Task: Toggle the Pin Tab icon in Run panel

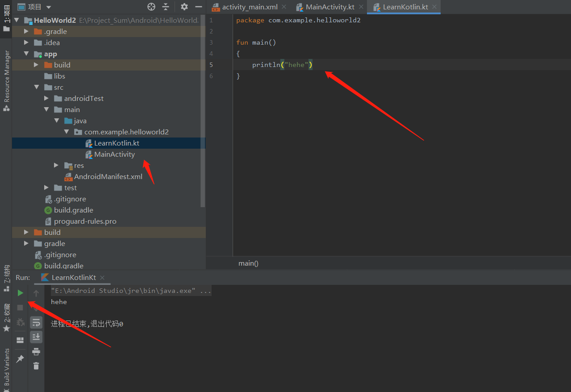Action: [x=20, y=359]
